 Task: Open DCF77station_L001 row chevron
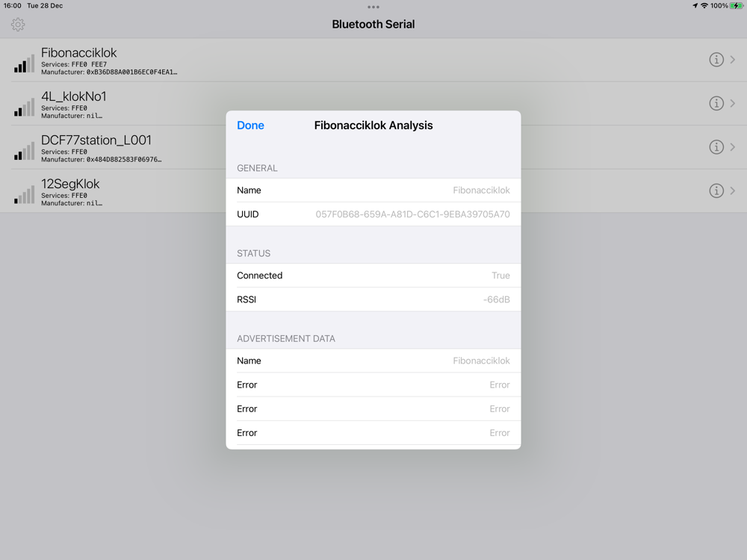[733, 147]
